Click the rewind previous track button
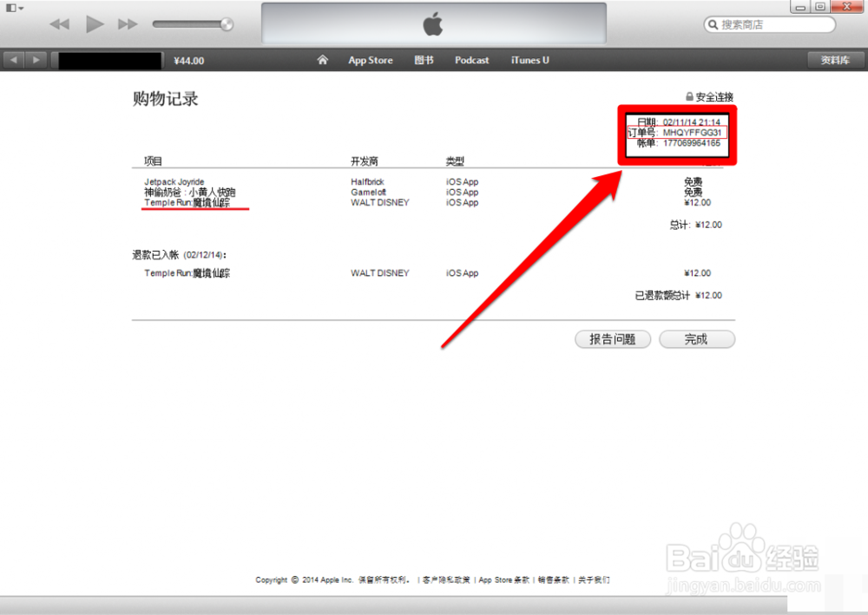Viewport: 868px width, 615px height. click(x=59, y=24)
